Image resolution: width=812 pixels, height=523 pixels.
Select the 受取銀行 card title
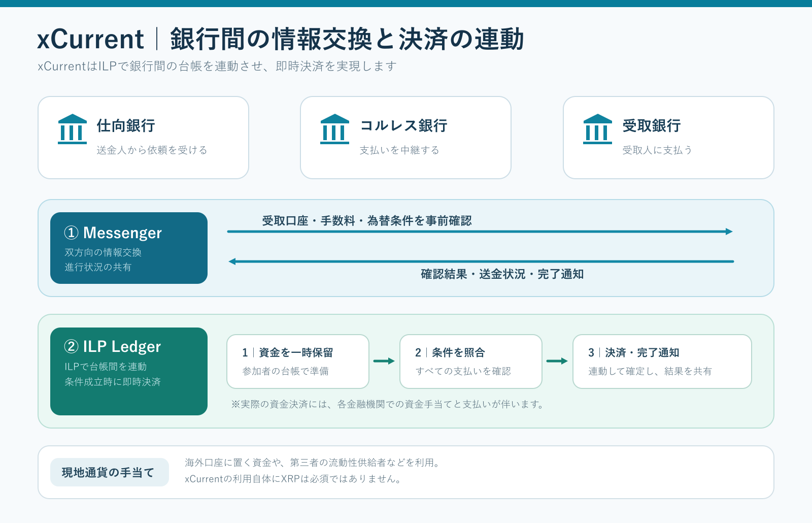[652, 125]
